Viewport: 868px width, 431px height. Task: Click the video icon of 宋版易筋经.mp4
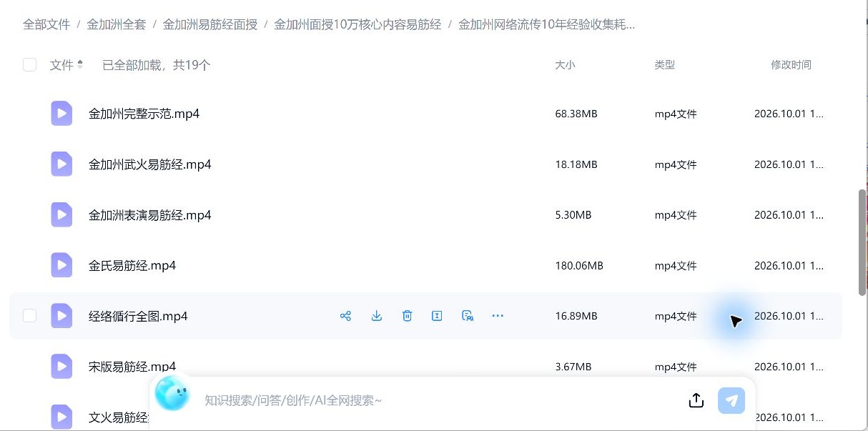pyautogui.click(x=61, y=367)
